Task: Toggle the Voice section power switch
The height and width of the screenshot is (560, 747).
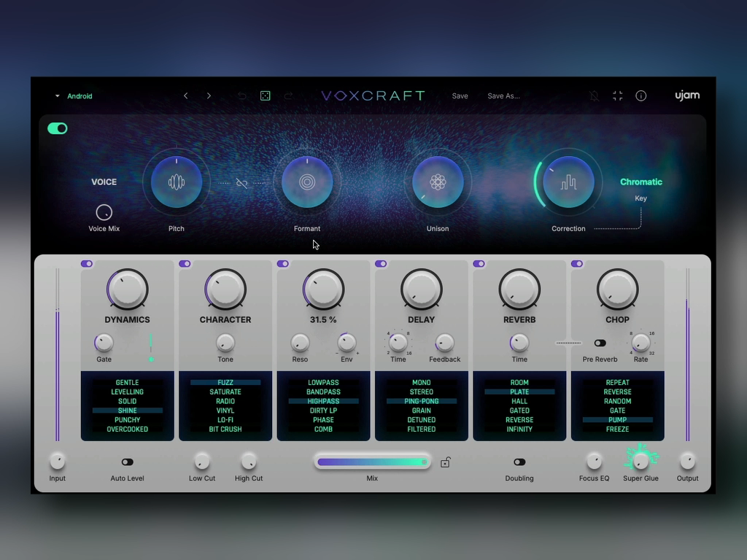Action: (x=58, y=128)
